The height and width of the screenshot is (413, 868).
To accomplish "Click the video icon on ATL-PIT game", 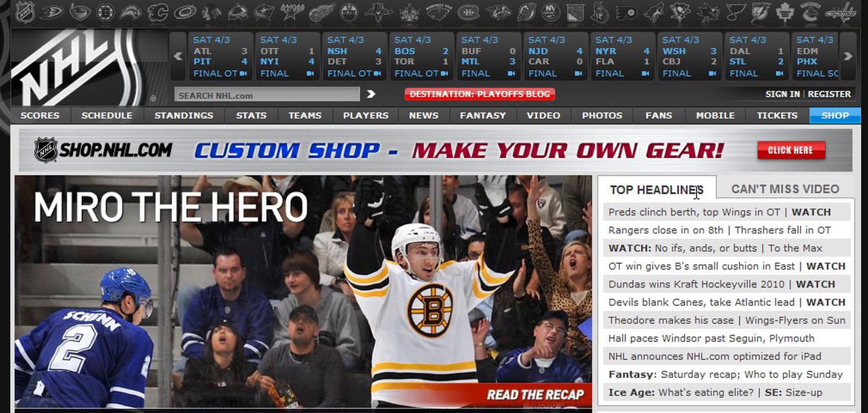I will point(243,73).
